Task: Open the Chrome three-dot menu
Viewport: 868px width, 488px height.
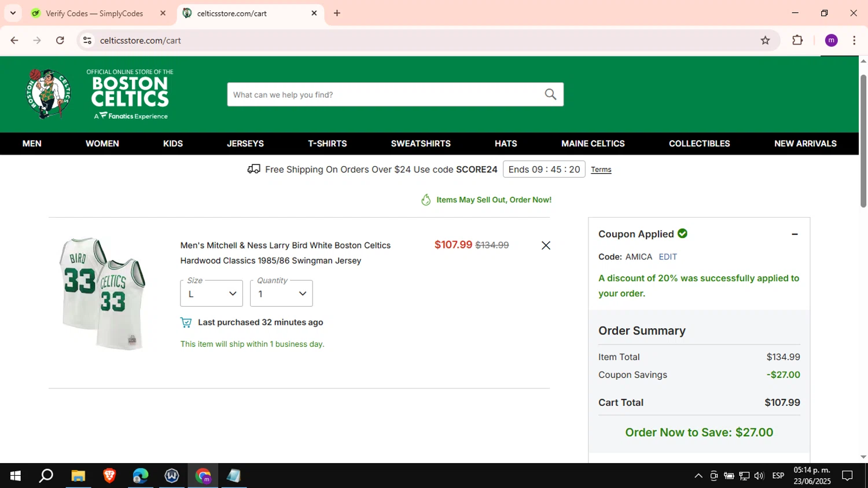Action: pyautogui.click(x=854, y=41)
